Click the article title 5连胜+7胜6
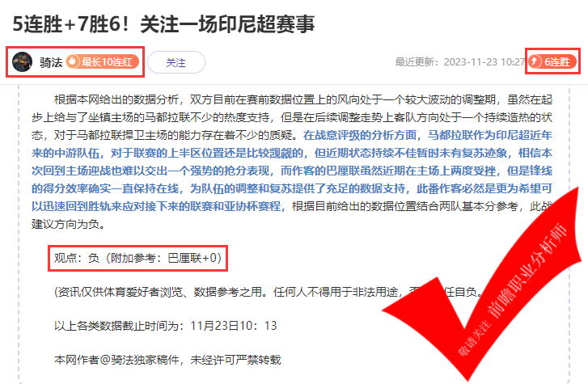Image resolution: width=588 pixels, height=384 pixels. pos(163,24)
